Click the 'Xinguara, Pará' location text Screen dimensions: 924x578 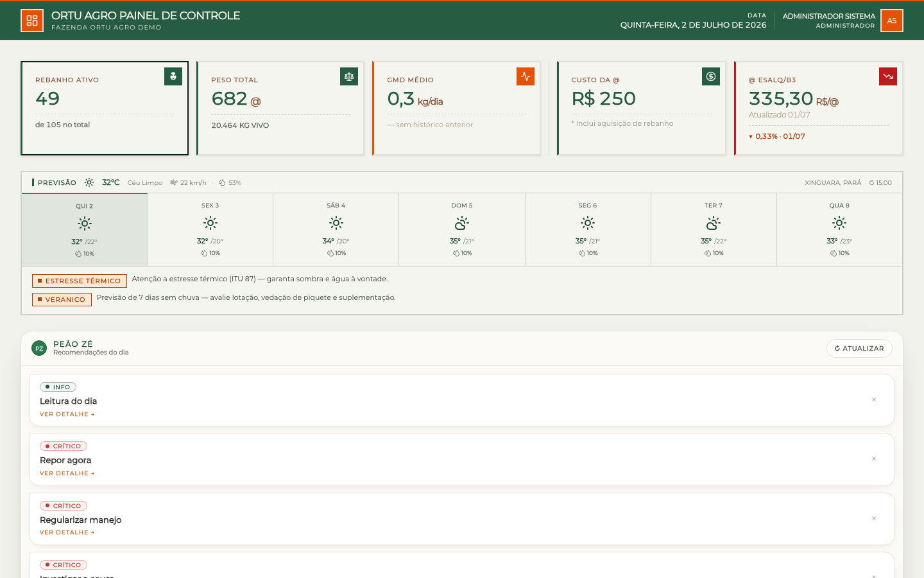point(833,183)
